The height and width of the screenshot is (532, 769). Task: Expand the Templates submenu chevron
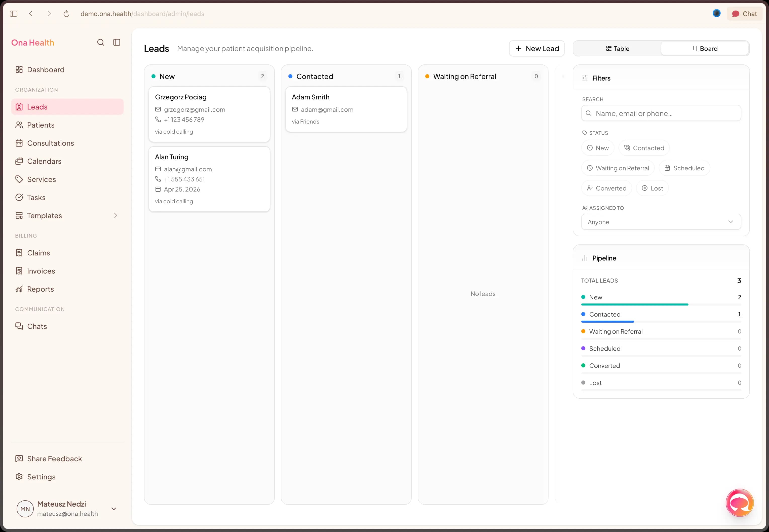(116, 216)
